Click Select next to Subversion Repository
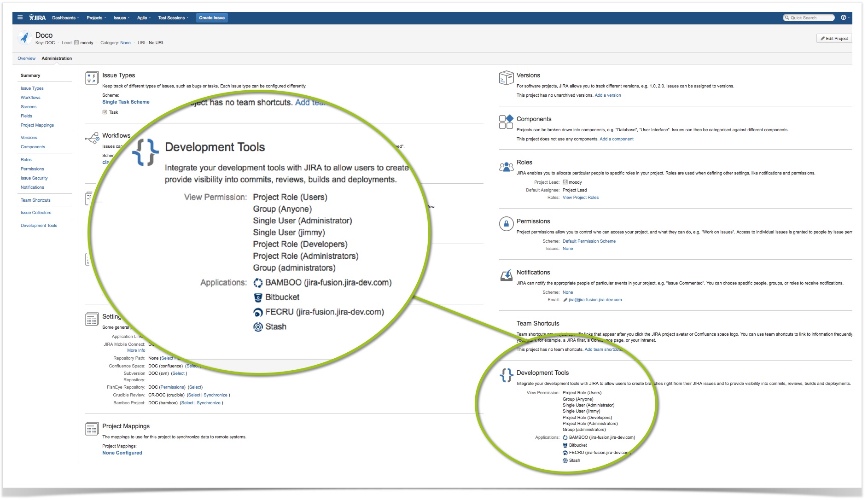 click(178, 373)
